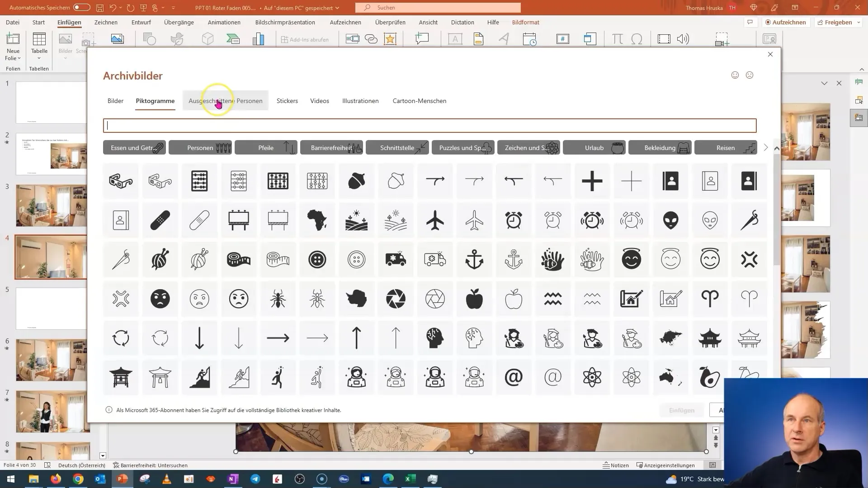This screenshot has width=868, height=488.
Task: Click the sad smiley feedback icon
Action: 750,75
